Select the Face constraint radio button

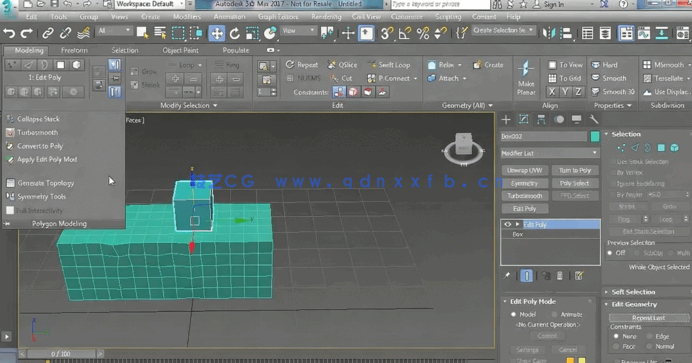point(616,347)
